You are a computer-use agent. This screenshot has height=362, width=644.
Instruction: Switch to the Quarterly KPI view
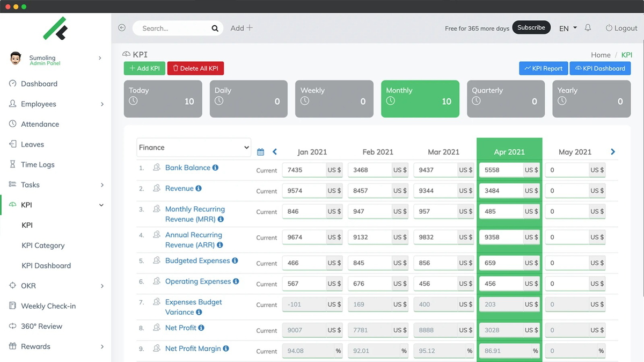click(x=506, y=99)
